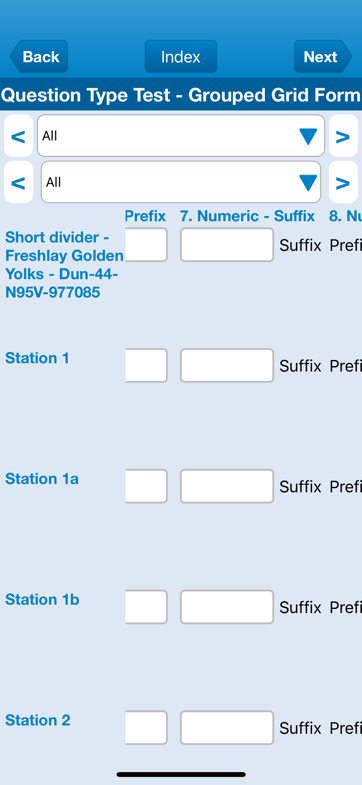Focus Numeric Suffix field for Short divider row

point(227,245)
